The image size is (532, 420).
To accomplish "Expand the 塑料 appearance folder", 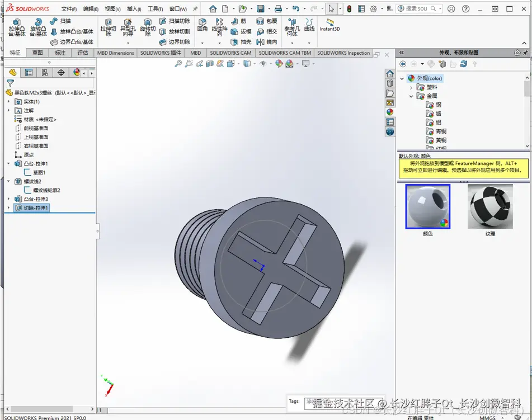I will point(411,87).
